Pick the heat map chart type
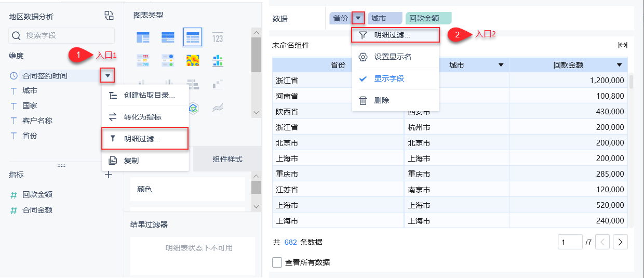 tap(193, 61)
